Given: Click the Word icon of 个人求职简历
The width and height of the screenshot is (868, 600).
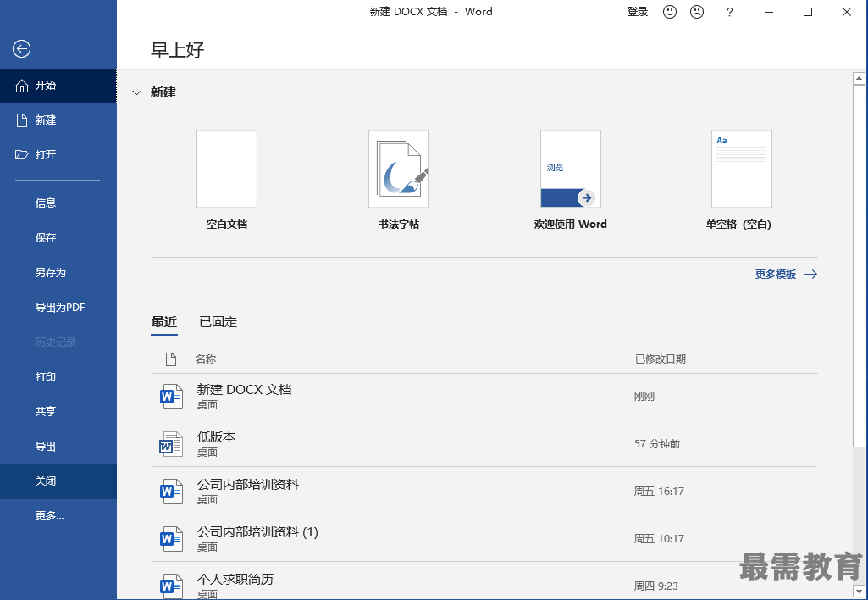Looking at the screenshot, I should tap(171, 586).
